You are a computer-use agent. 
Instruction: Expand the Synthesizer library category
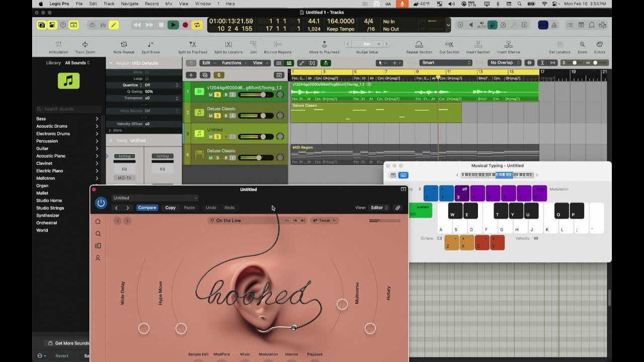(67, 215)
